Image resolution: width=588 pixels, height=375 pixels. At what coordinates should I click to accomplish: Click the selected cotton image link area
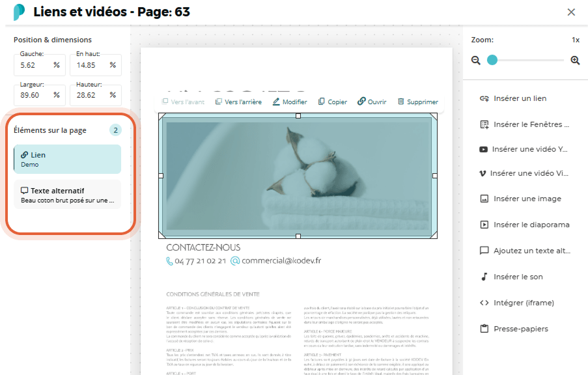point(298,176)
